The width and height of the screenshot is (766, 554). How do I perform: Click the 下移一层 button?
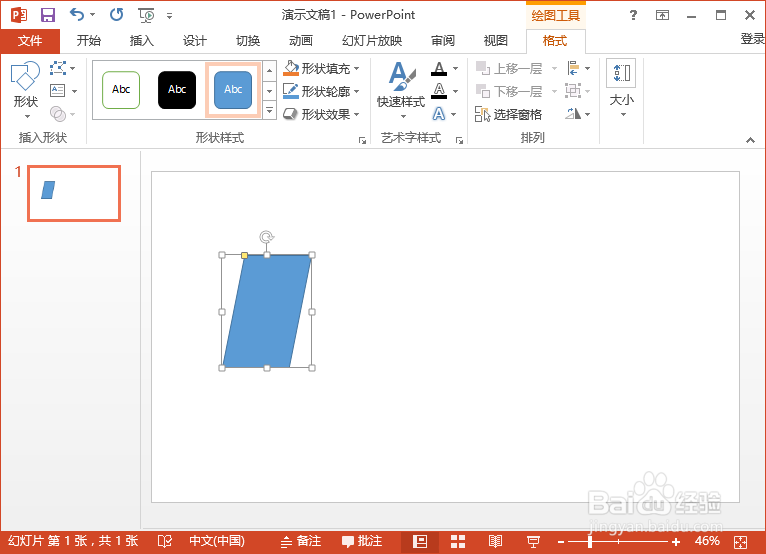click(510, 91)
